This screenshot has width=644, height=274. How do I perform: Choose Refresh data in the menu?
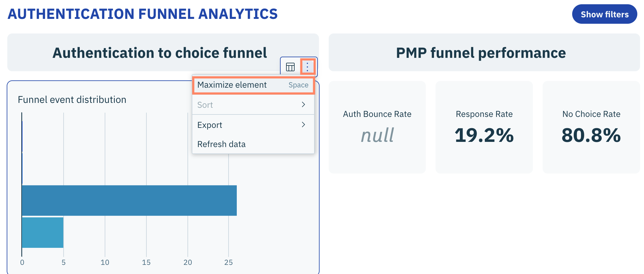tap(221, 144)
